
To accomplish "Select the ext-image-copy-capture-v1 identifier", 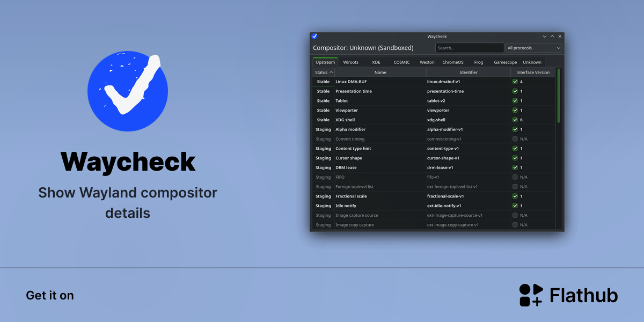I will 469,225.
